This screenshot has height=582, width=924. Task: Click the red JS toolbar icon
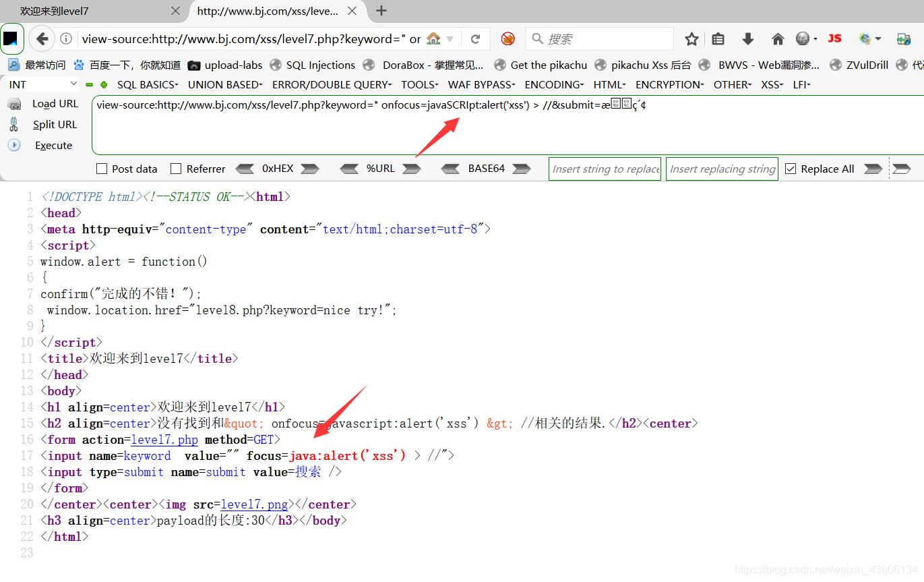[834, 38]
